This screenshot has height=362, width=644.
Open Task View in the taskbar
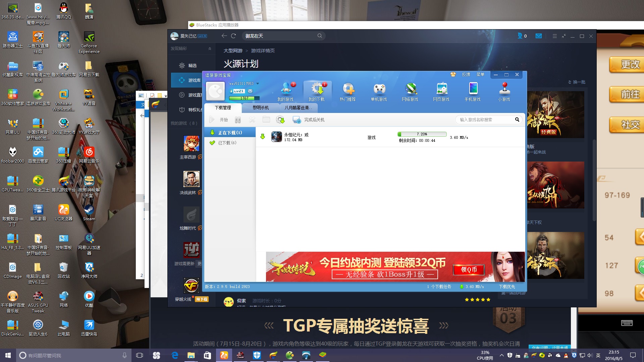pos(140,355)
